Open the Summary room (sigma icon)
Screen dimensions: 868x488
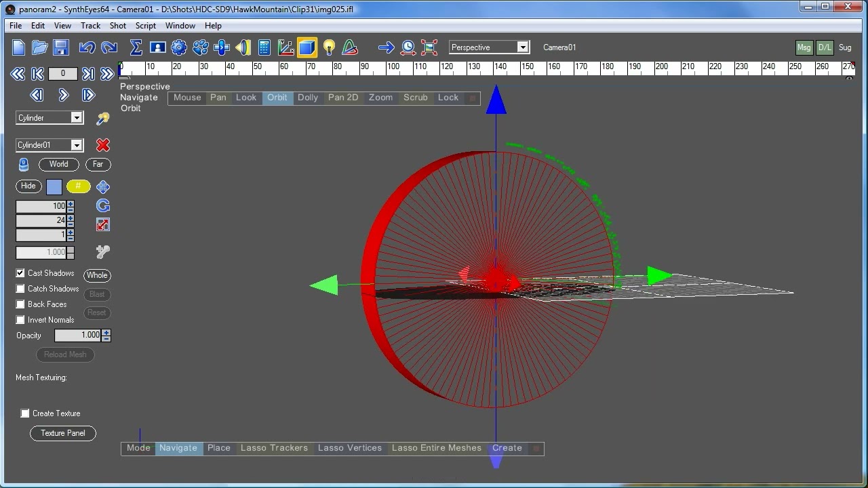coord(136,47)
